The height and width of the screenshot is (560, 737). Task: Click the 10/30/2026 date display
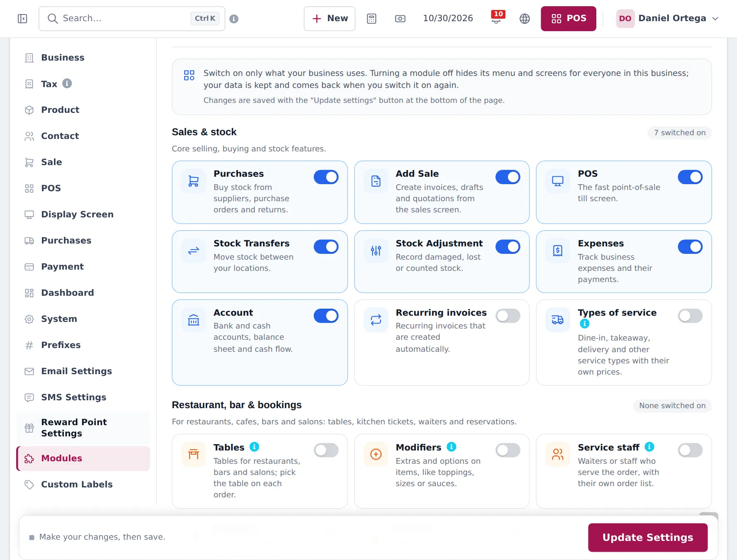point(448,18)
